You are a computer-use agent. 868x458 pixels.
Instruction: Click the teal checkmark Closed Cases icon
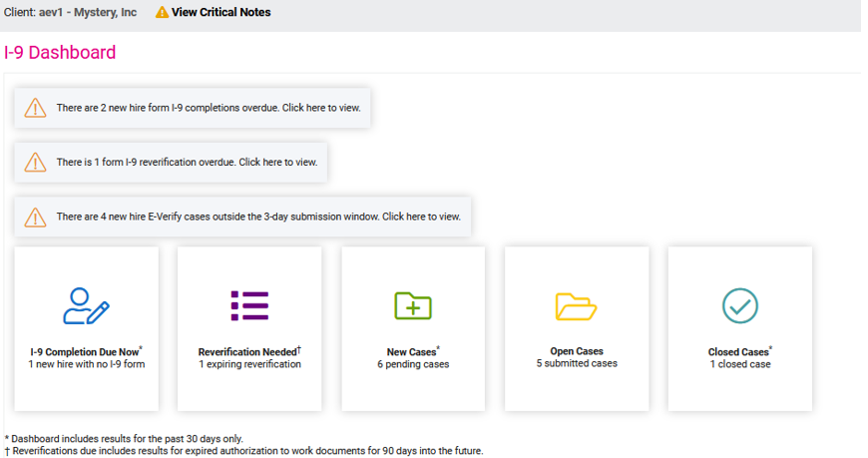[x=740, y=305]
